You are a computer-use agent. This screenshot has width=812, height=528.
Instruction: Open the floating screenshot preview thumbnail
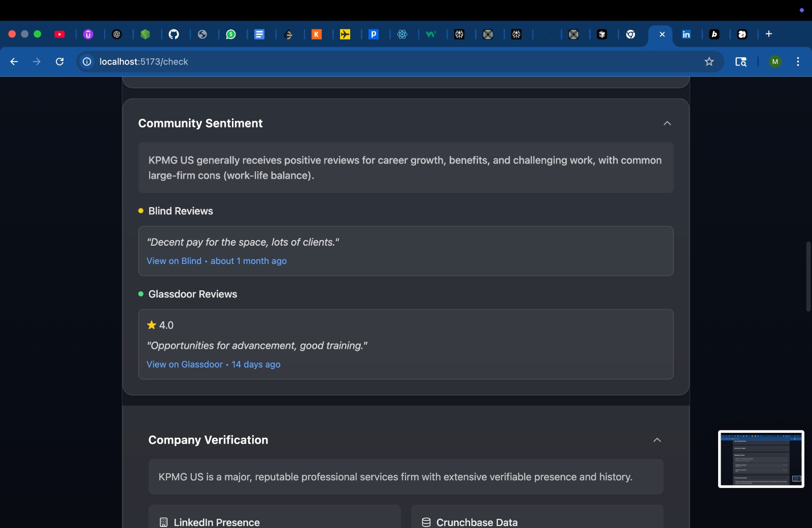761,459
